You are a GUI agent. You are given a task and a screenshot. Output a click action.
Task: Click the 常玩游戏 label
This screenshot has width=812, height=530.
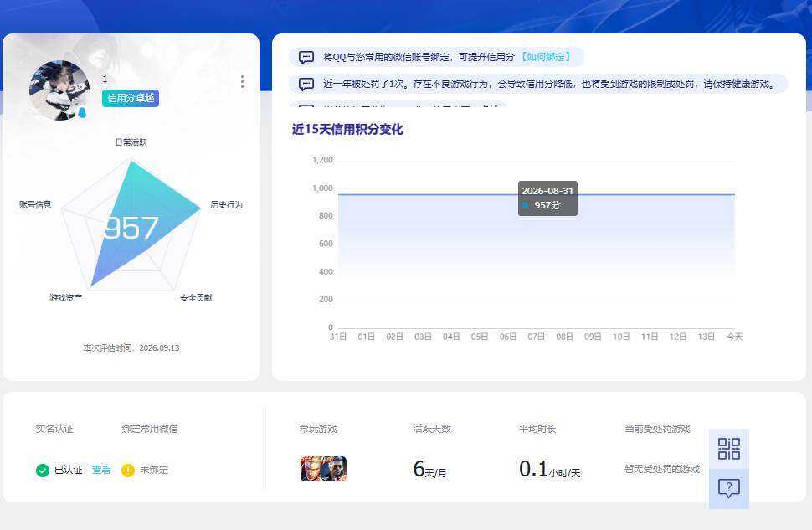click(x=318, y=429)
